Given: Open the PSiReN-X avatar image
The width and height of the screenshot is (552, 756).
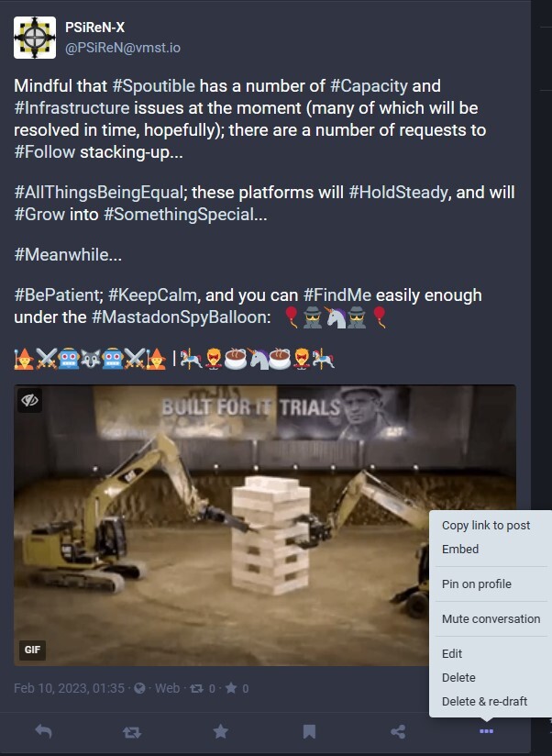Looking at the screenshot, I should [x=35, y=38].
